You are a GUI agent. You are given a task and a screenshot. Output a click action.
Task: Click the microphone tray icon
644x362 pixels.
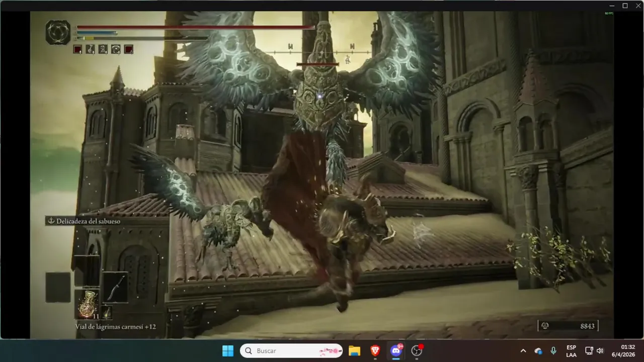tap(553, 351)
